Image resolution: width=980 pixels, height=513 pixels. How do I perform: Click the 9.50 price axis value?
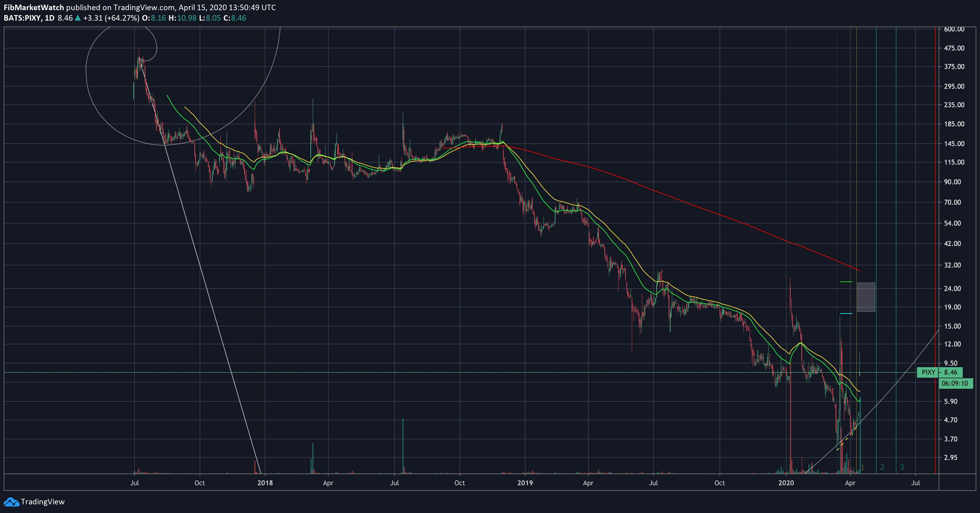(951, 364)
